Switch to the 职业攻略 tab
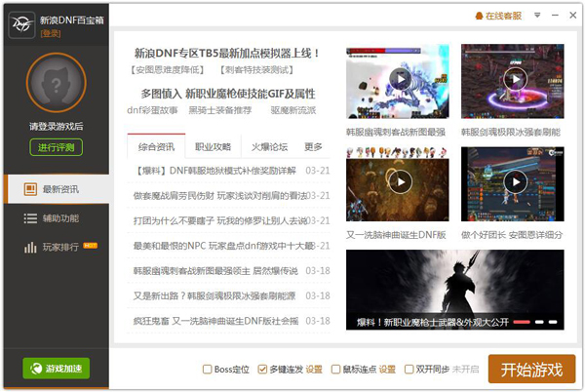The height and width of the screenshot is (392, 585). coord(213,147)
